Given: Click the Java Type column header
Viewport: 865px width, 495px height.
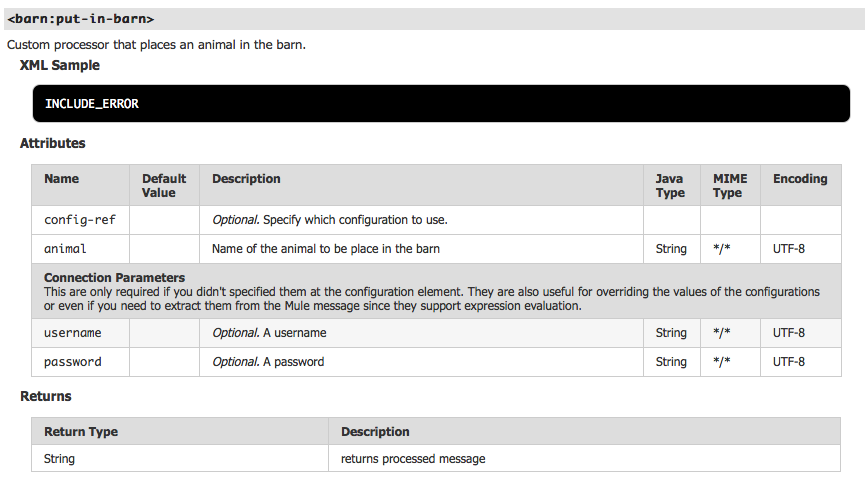Looking at the screenshot, I should pos(670,186).
